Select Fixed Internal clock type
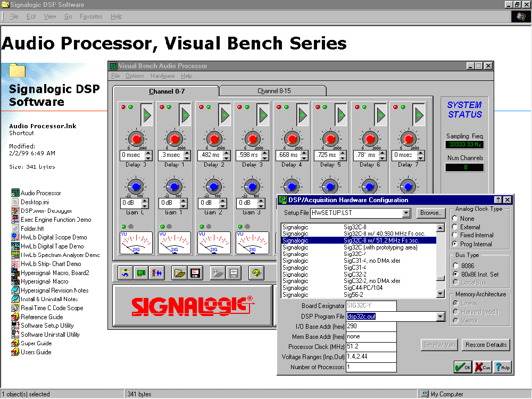Viewport: 532px width, 399px height. tap(455, 235)
